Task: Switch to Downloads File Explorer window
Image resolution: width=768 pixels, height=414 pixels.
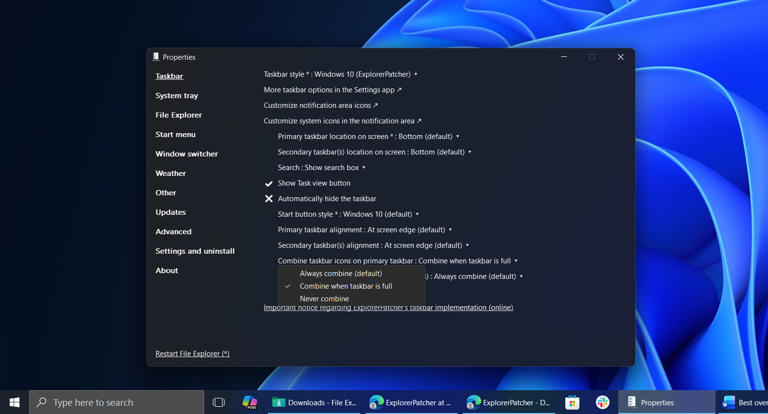Action: 314,402
